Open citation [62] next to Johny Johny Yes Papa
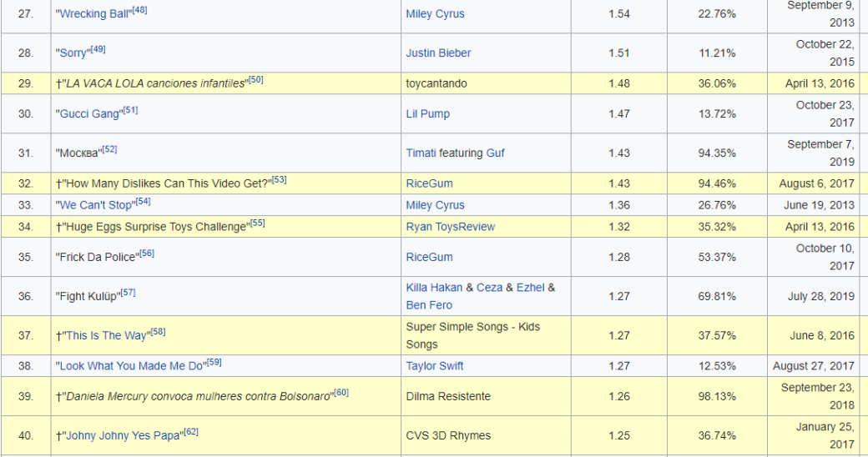The width and height of the screenshot is (868, 457). coord(191,432)
